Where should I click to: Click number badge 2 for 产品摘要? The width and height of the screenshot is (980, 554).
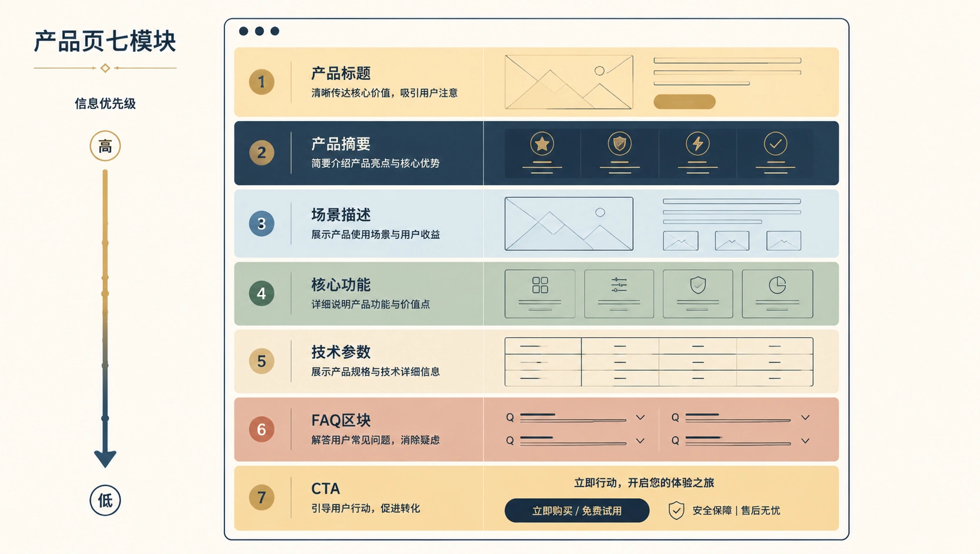coord(261,153)
